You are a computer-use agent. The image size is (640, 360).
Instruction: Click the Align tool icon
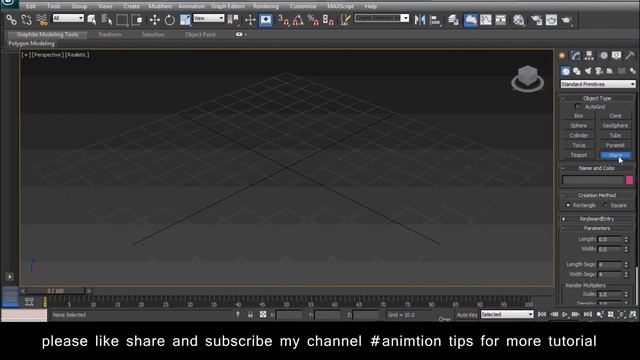click(435, 20)
